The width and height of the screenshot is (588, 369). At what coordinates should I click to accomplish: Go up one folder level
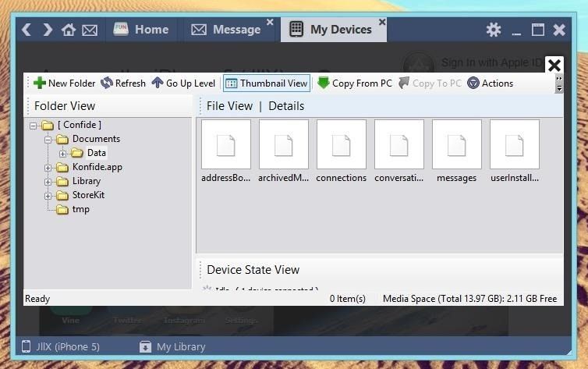pos(158,83)
